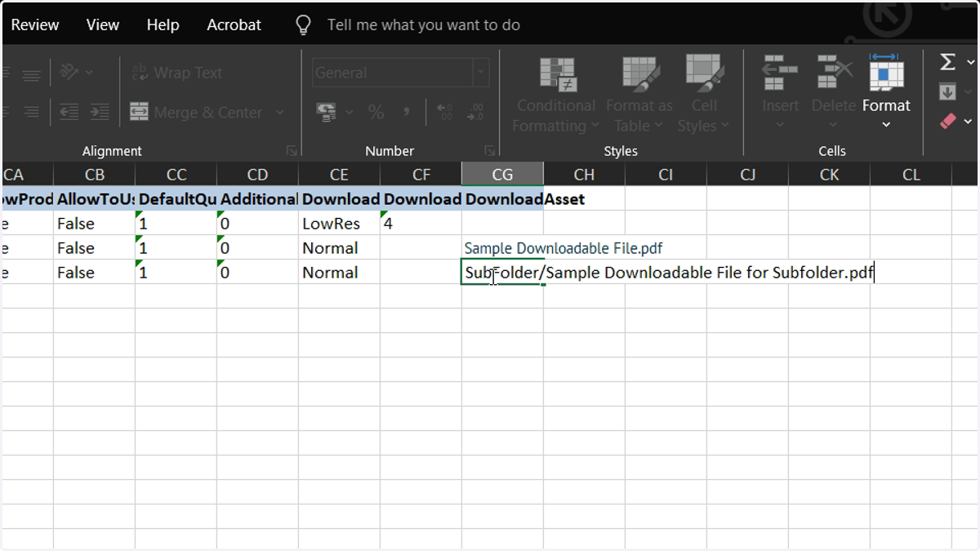980x551 pixels.
Task: Click the Format as Table icon
Action: (x=640, y=74)
